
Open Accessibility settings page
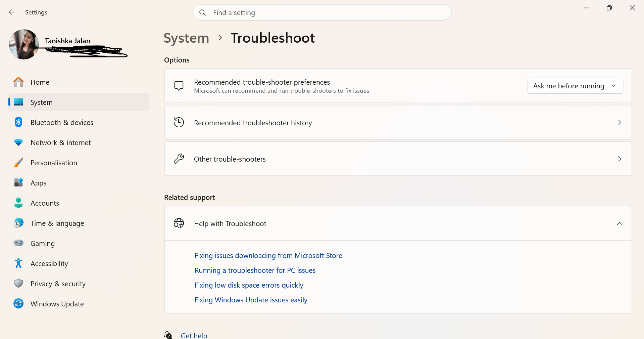[x=79, y=263]
